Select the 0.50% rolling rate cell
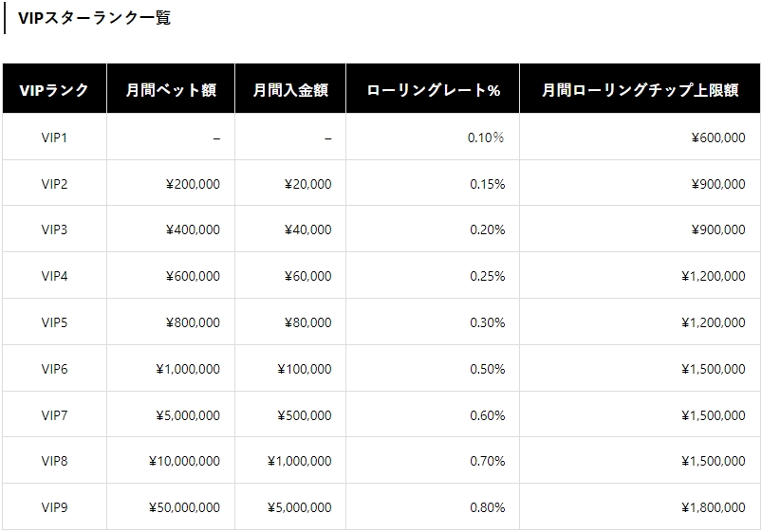The height and width of the screenshot is (532, 762). coord(433,369)
